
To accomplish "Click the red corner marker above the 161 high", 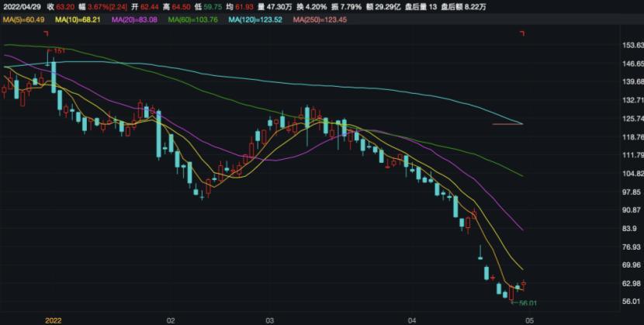I will click(47, 33).
